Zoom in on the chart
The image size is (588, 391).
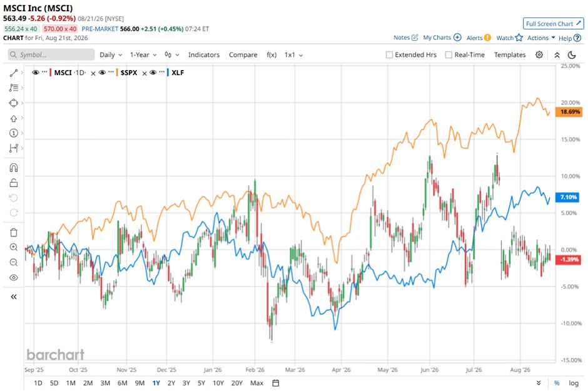tap(14, 247)
